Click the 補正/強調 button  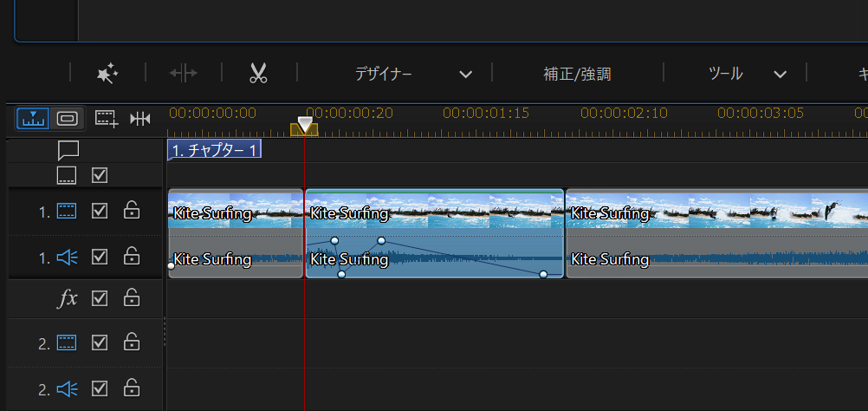pos(577,74)
